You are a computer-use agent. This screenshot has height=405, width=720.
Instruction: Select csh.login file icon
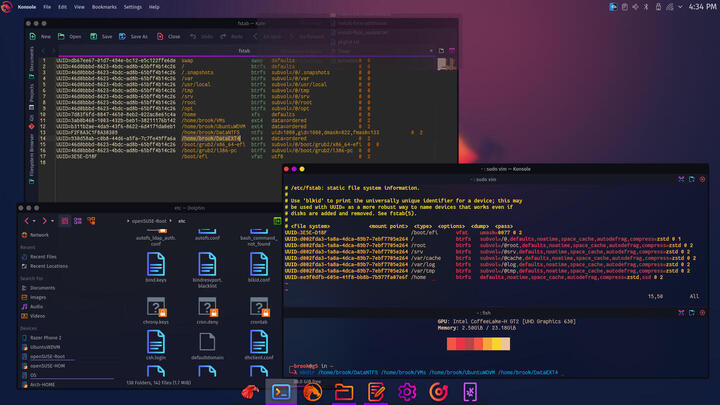pos(156,342)
